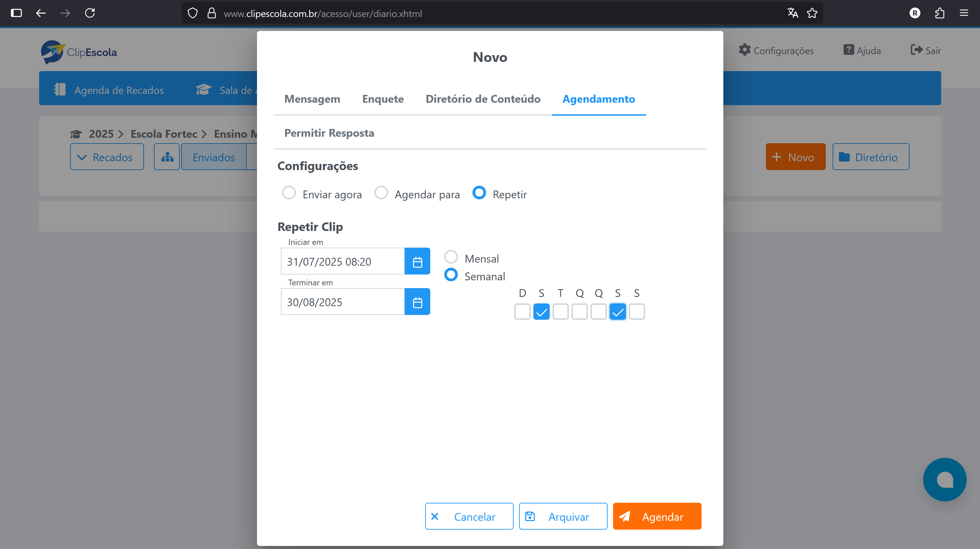This screenshot has height=549, width=980.
Task: Click the Agendar button
Action: point(657,516)
